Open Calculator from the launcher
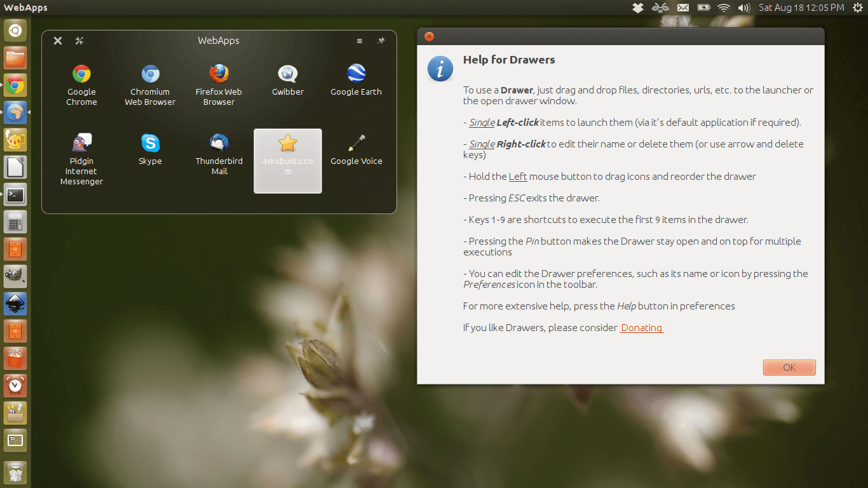 pos(15,222)
